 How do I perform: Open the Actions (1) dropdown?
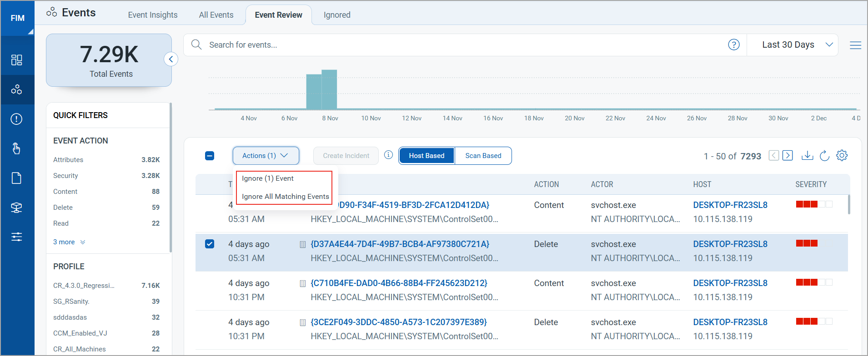click(266, 156)
